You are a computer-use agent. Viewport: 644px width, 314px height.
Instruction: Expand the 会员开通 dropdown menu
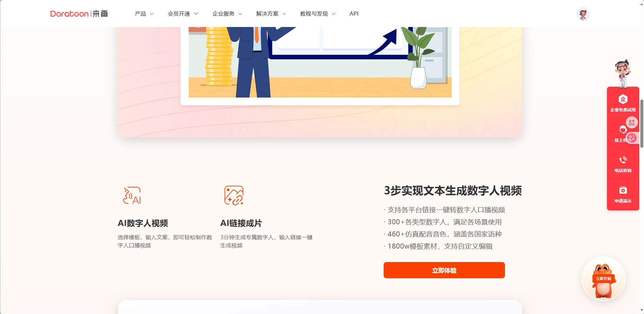click(x=183, y=13)
